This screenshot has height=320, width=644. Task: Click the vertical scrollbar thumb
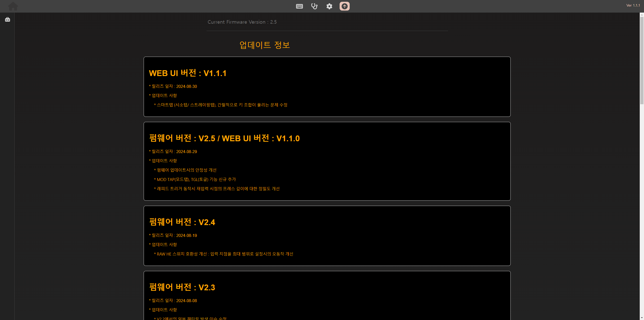coord(642,60)
